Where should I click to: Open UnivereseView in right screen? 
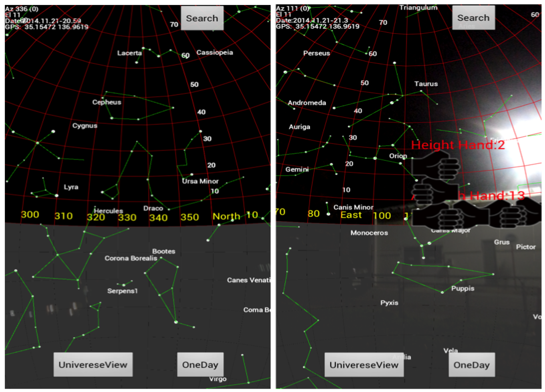364,365
